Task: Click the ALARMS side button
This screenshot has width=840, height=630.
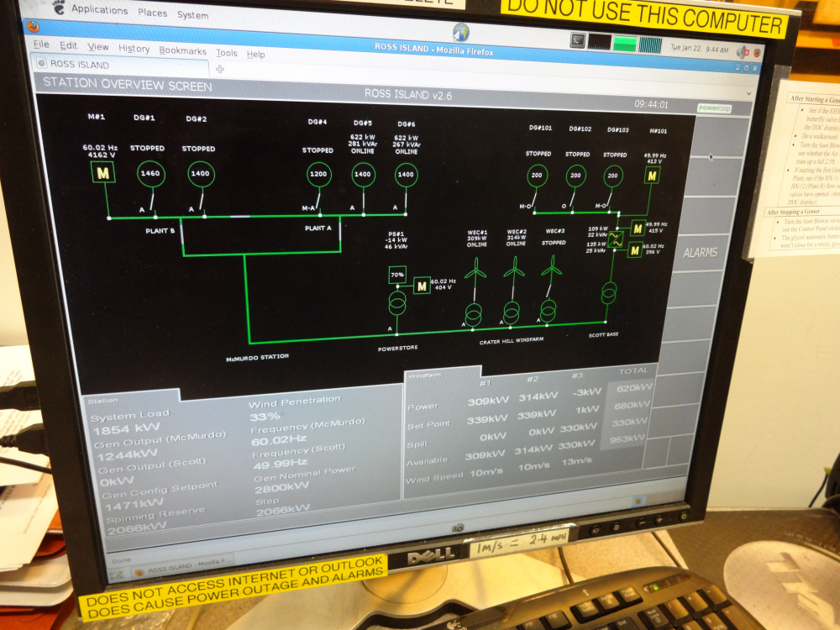Action: (701, 252)
